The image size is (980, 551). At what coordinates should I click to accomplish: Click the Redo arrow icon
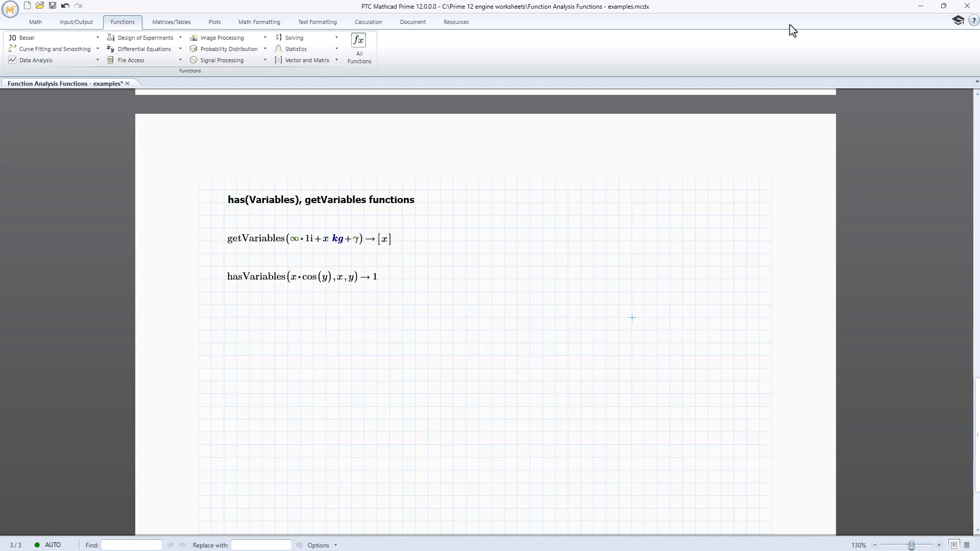click(x=78, y=6)
